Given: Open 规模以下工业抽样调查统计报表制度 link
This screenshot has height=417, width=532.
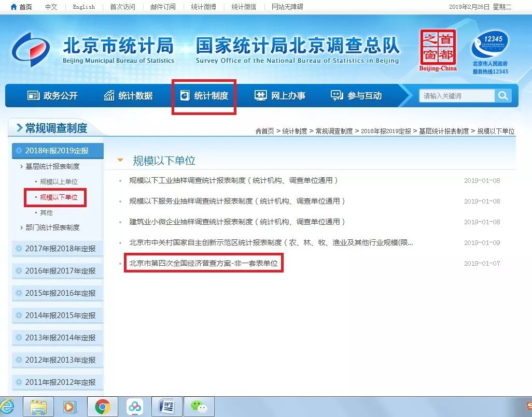Looking at the screenshot, I should point(233,180).
